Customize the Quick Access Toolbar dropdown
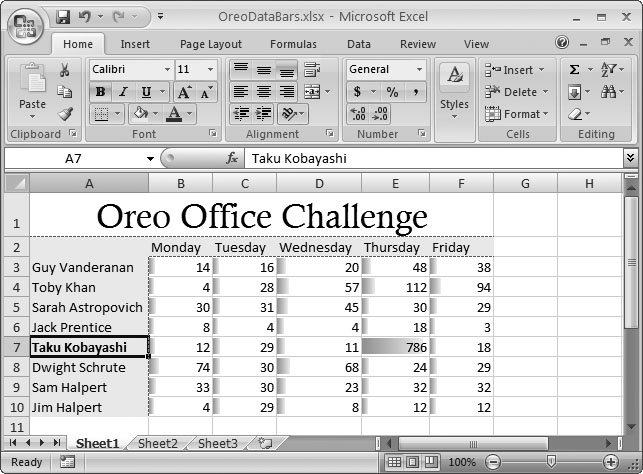643x474 pixels. click(x=160, y=16)
